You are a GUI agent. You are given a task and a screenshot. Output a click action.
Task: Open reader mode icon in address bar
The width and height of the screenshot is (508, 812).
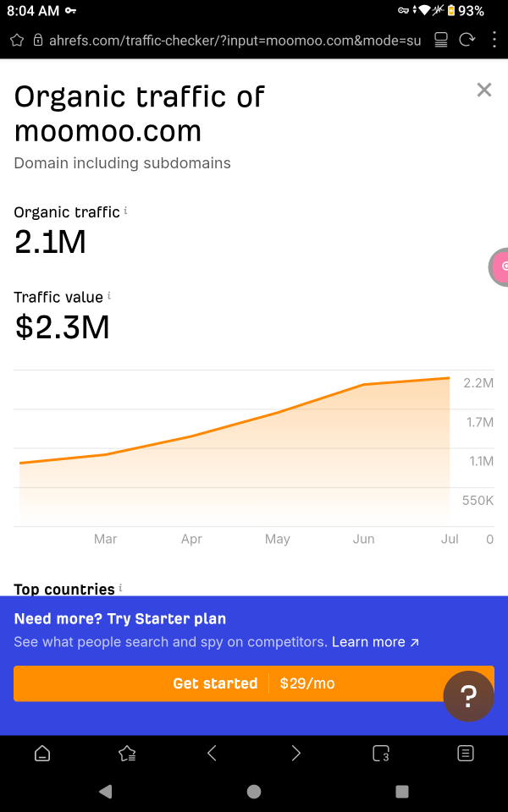point(441,40)
